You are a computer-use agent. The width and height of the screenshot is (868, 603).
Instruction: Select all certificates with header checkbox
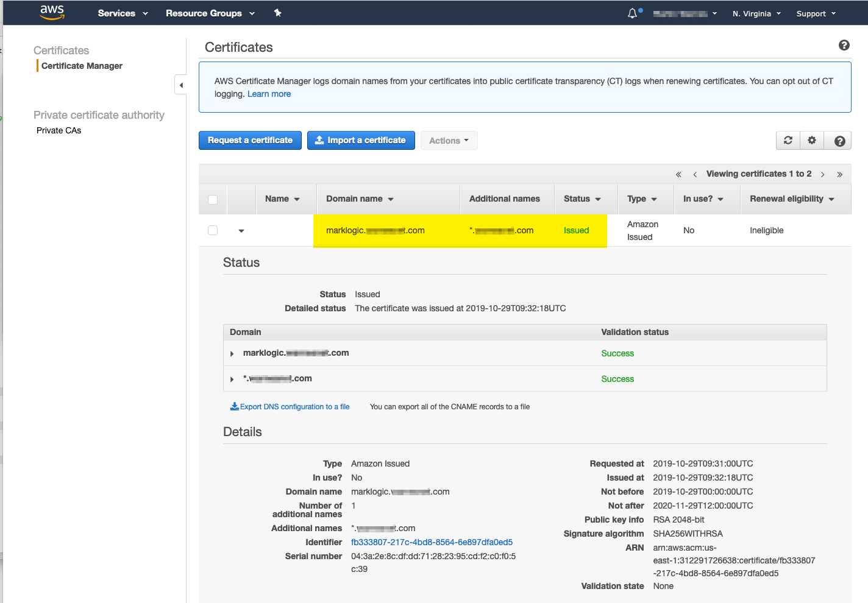point(213,199)
